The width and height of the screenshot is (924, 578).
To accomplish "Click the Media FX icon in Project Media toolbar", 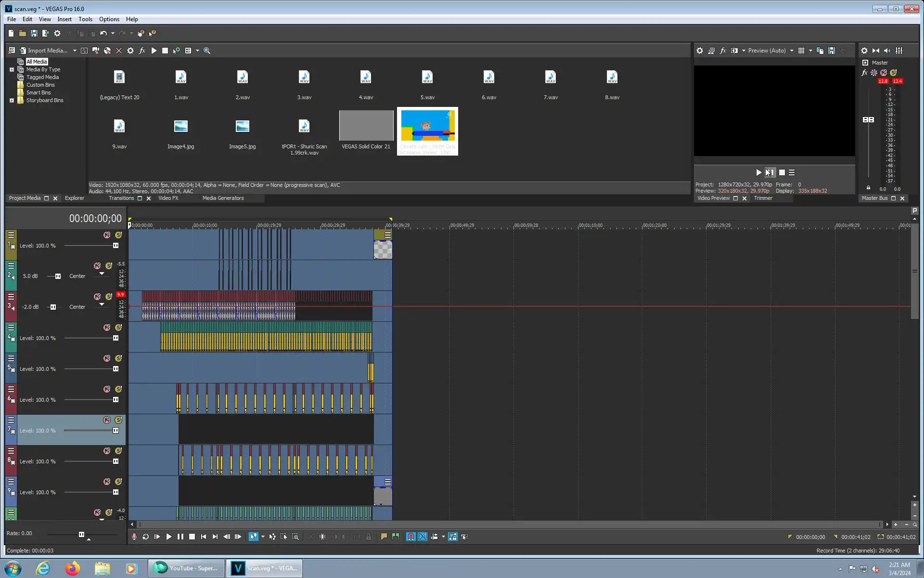I will [142, 51].
